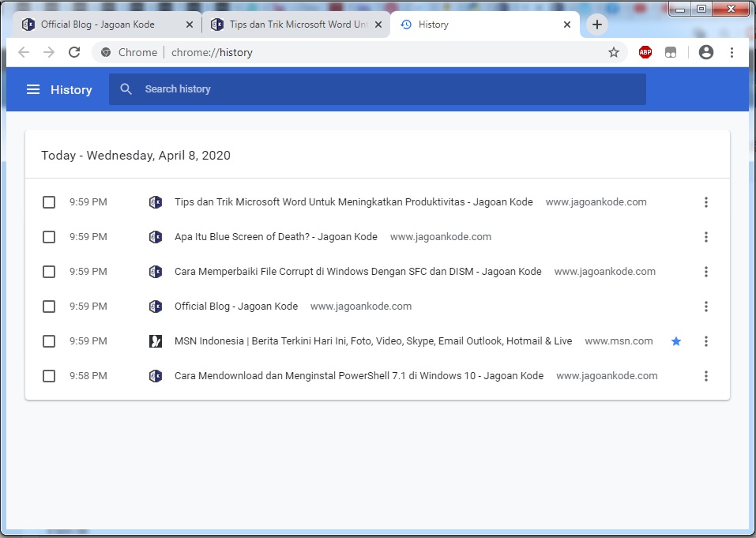The height and width of the screenshot is (538, 756).
Task: Open Cara Memperbaiki File Corrupt di Windows link
Action: 358,272
